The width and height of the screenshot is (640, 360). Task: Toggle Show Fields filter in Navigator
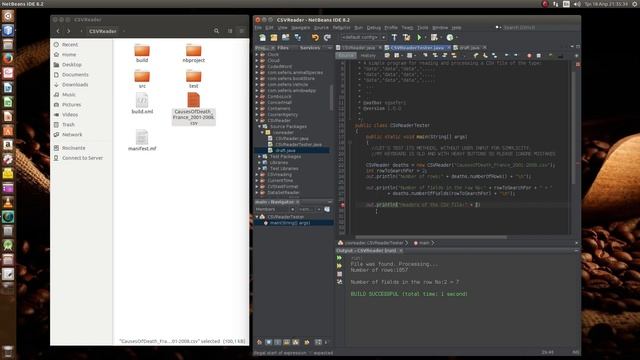[x=269, y=342]
